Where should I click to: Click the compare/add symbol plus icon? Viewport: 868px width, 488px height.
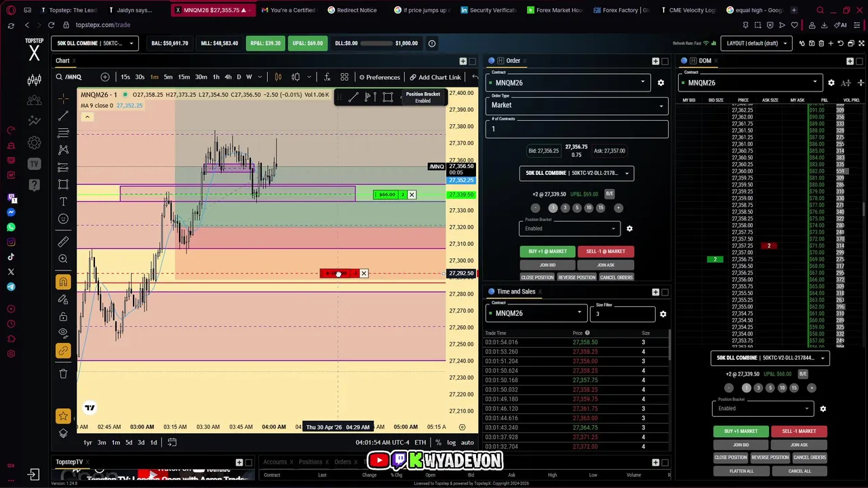104,77
